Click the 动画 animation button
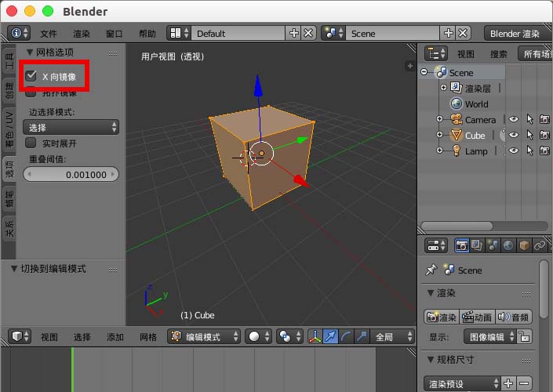 pyautogui.click(x=477, y=317)
